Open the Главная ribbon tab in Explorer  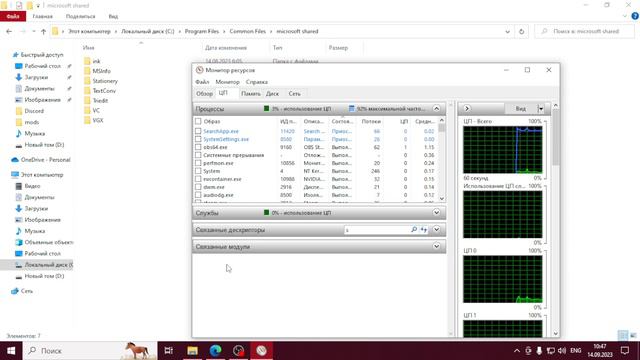tap(42, 16)
